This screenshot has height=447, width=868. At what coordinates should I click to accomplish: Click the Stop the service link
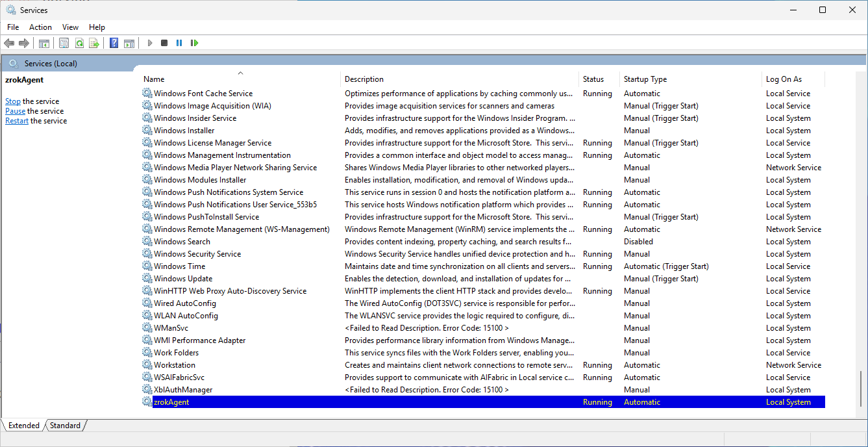tap(13, 101)
